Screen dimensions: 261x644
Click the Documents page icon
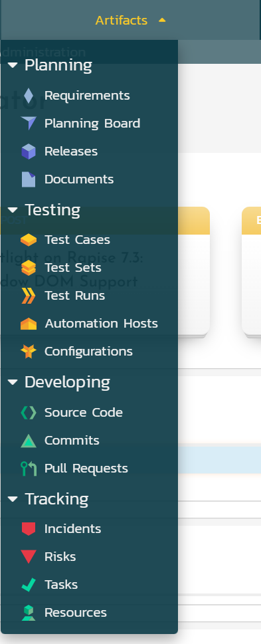(x=29, y=179)
